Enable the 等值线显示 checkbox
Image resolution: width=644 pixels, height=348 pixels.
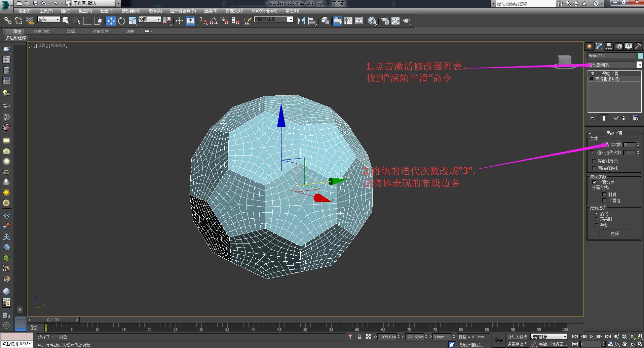point(594,161)
